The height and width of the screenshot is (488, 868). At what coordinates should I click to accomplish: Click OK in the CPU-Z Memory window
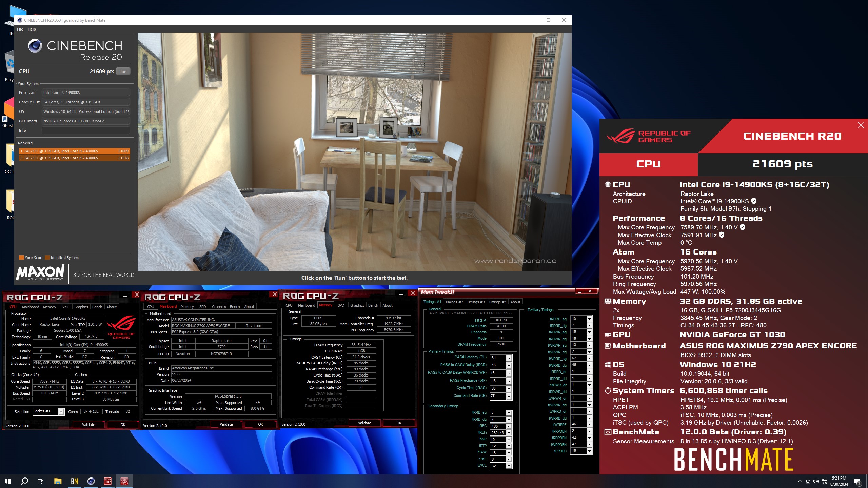(x=399, y=423)
